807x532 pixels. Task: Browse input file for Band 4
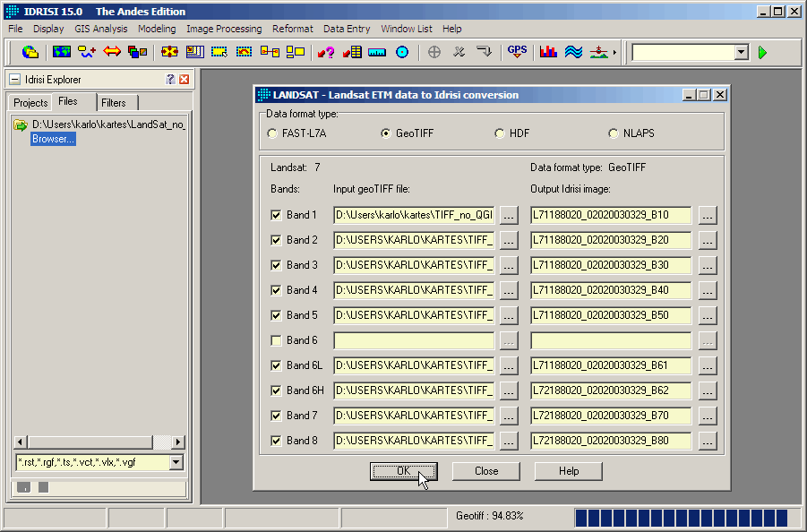[x=509, y=291]
